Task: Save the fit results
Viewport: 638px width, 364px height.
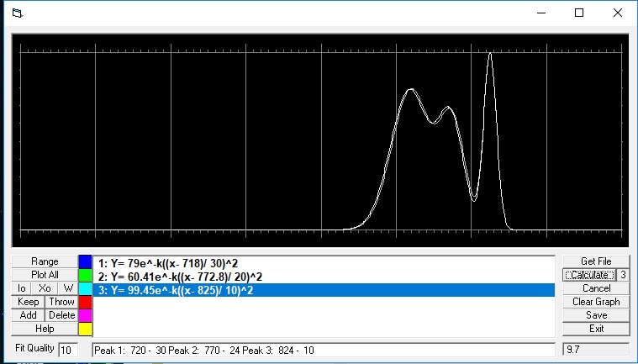Action: click(x=596, y=315)
